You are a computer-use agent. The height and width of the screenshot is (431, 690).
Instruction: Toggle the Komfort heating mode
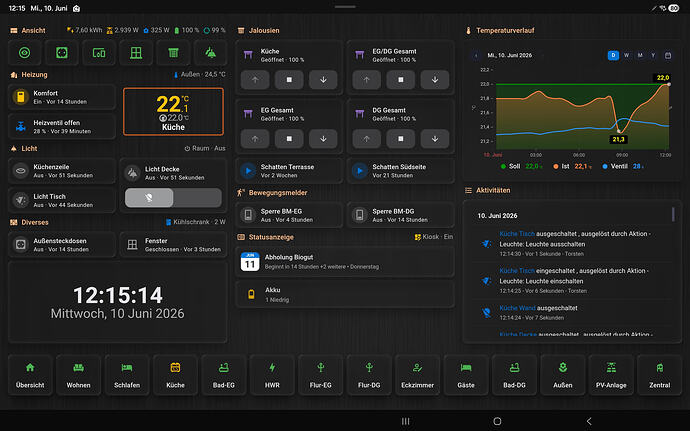click(62, 97)
